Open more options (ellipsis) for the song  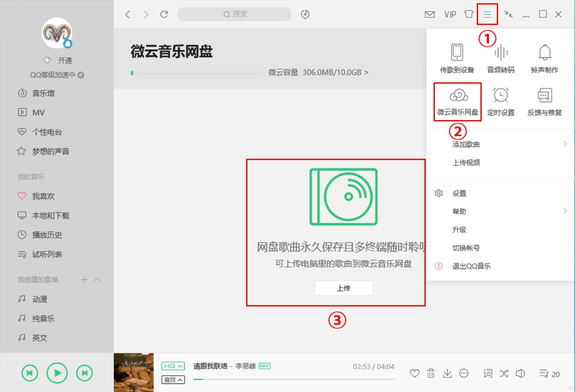click(464, 373)
